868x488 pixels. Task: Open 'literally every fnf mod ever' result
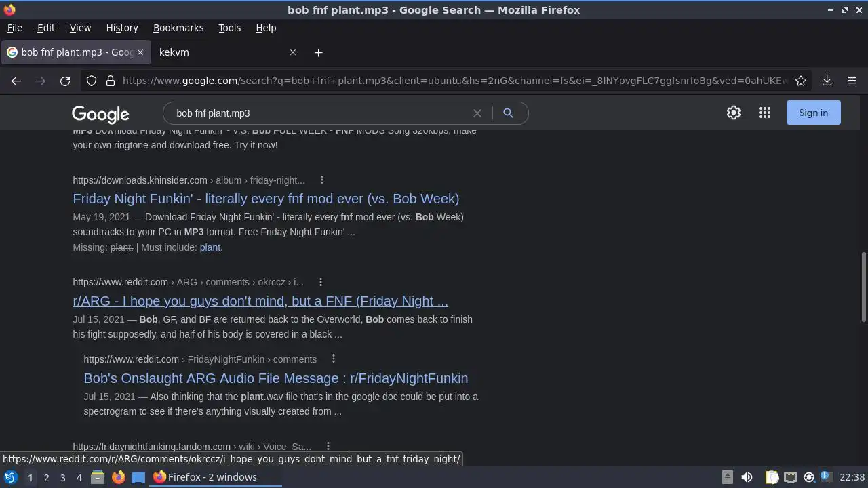click(x=266, y=199)
